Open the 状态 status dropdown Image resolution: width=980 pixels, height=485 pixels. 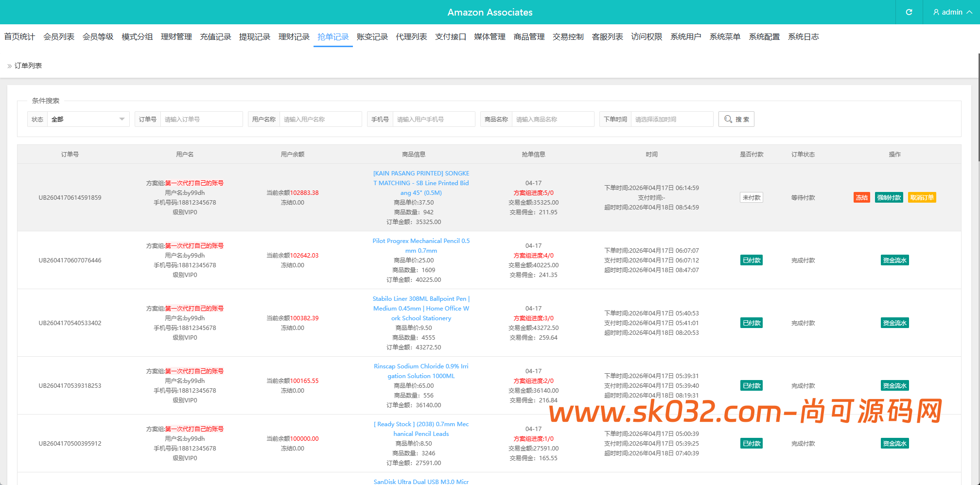(88, 119)
